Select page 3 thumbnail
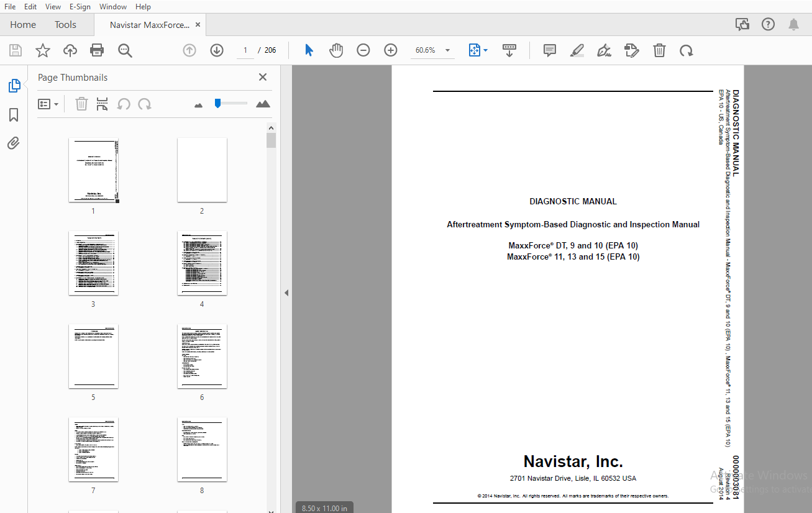 point(93,263)
